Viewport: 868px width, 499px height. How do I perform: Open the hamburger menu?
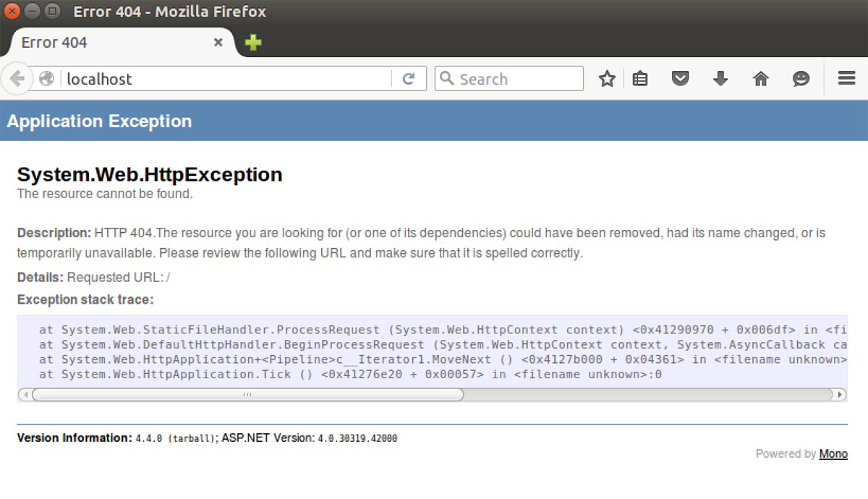847,79
